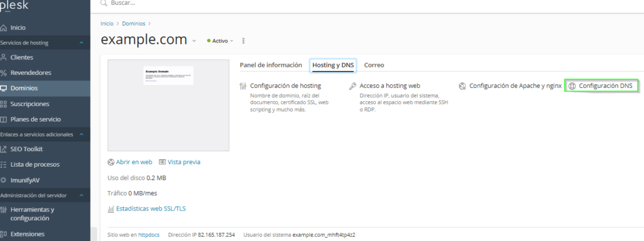Open Configuración de hosting link
Image resolution: width=644 pixels, height=241 pixels.
click(x=286, y=86)
